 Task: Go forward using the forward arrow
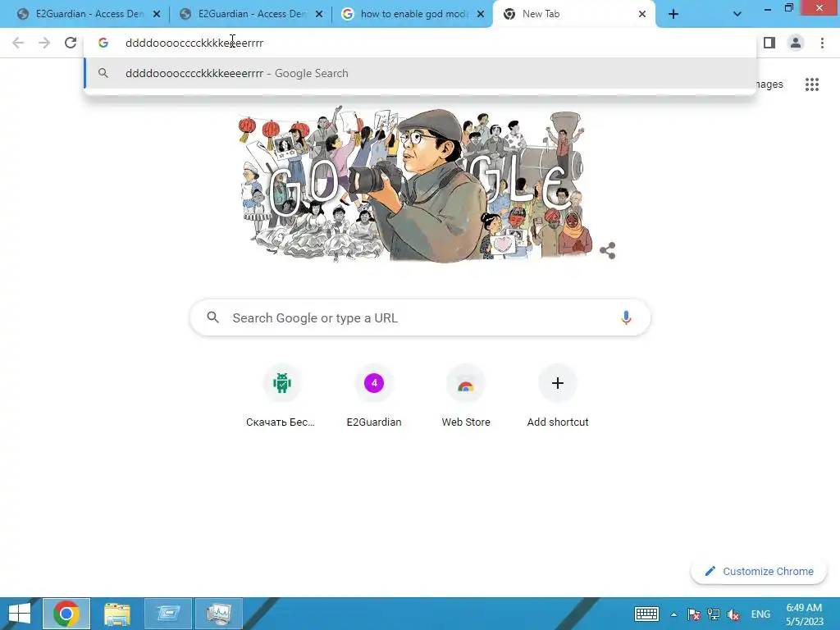44,43
